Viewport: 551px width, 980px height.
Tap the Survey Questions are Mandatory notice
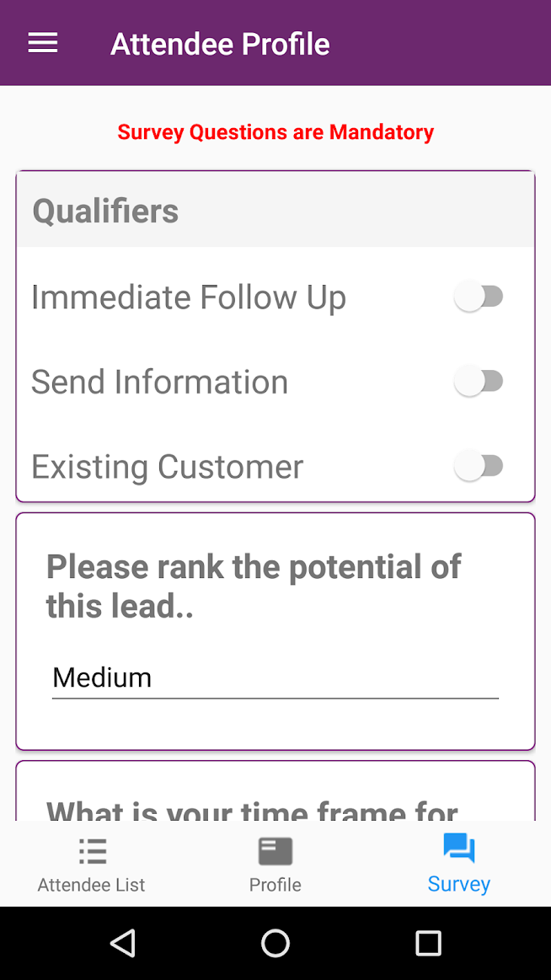pyautogui.click(x=275, y=132)
